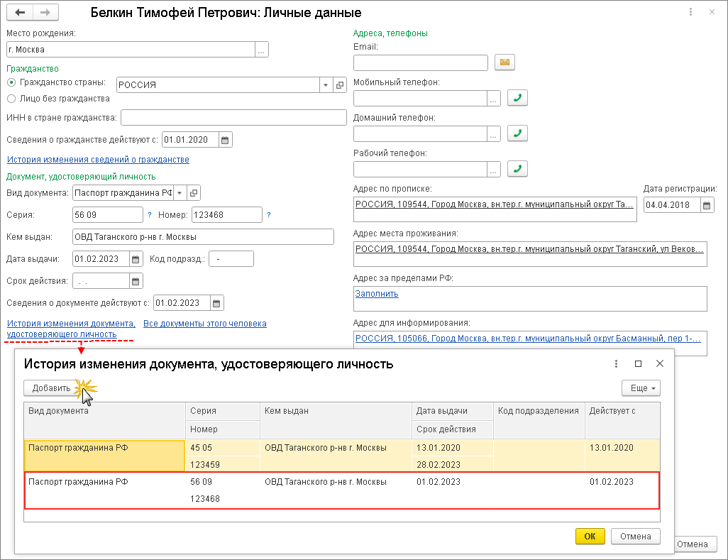Open 'История изменения сведений о гражданстве' link
Viewport: 728px width, 560px height.
click(x=98, y=160)
